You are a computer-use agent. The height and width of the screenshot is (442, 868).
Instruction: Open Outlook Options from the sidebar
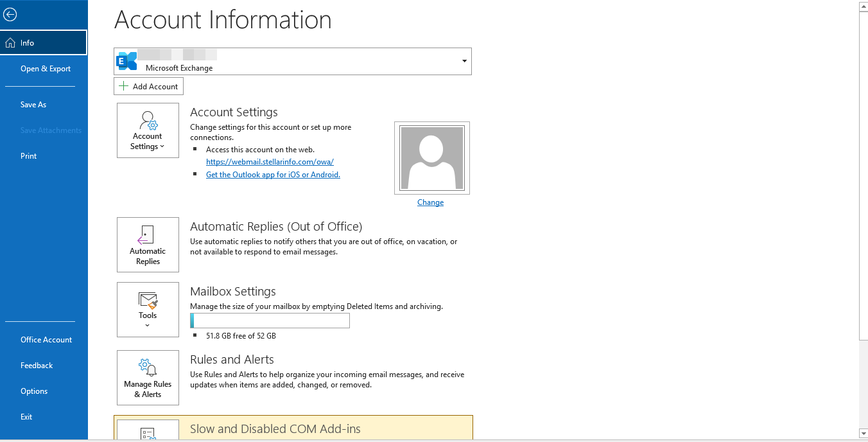[34, 391]
